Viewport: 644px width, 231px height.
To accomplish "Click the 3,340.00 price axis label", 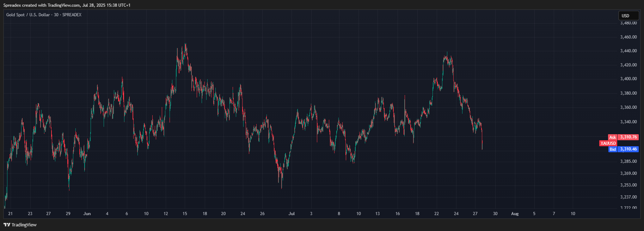I will (x=628, y=122).
